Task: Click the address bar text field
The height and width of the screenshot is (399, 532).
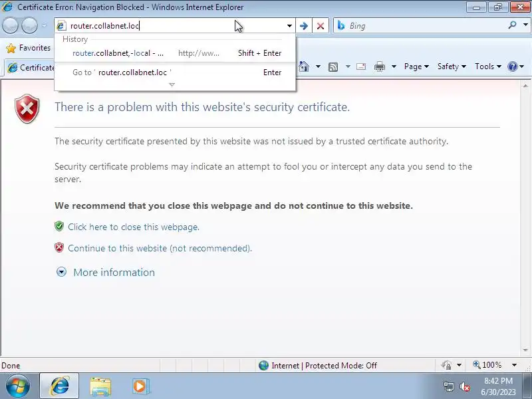Action: click(x=175, y=26)
